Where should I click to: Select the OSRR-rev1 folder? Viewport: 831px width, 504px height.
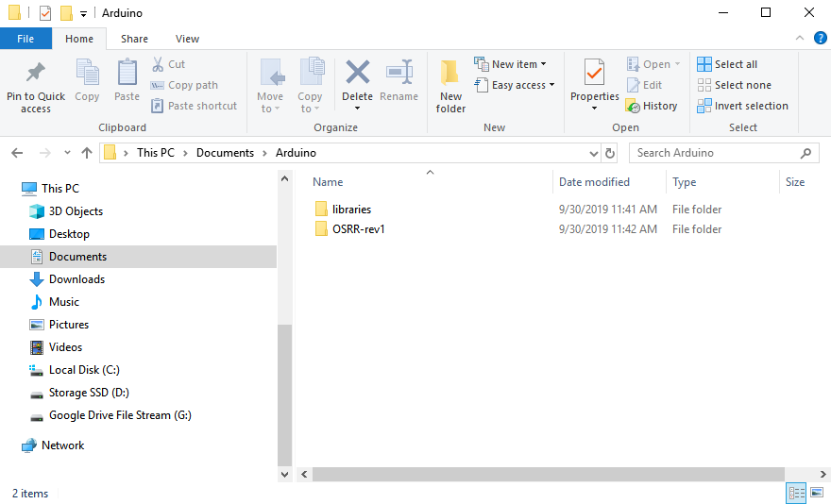(x=349, y=229)
